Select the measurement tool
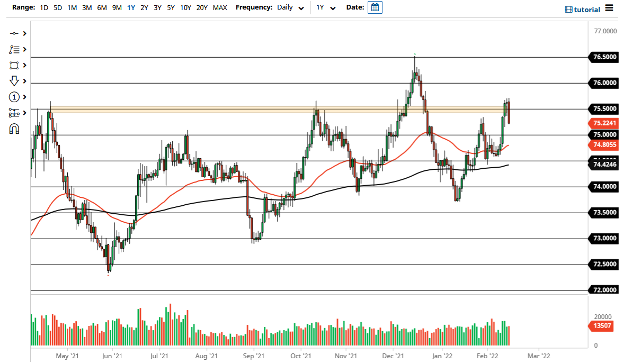The width and height of the screenshot is (623, 364). [x=14, y=113]
